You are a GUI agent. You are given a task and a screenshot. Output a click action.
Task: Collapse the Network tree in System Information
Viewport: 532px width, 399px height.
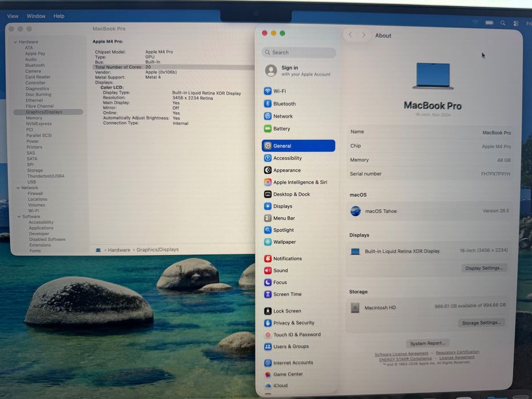pos(18,188)
